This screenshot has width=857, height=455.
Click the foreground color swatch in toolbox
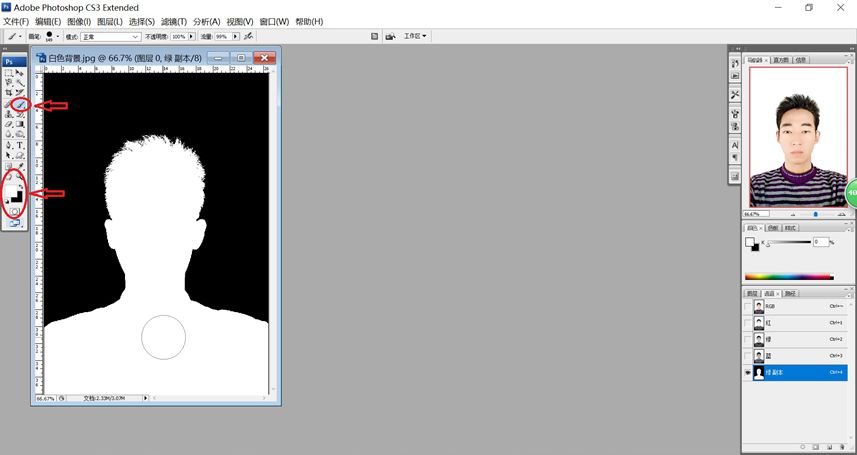[11, 191]
